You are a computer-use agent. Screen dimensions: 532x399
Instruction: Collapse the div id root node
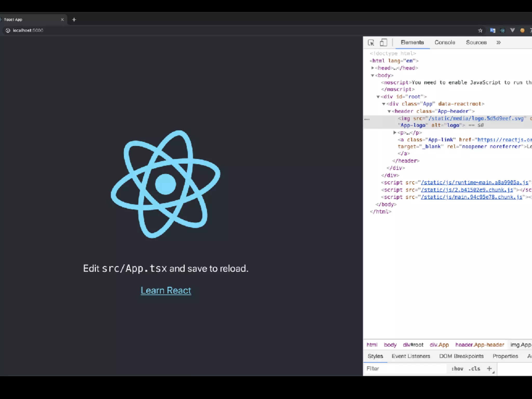(x=378, y=97)
